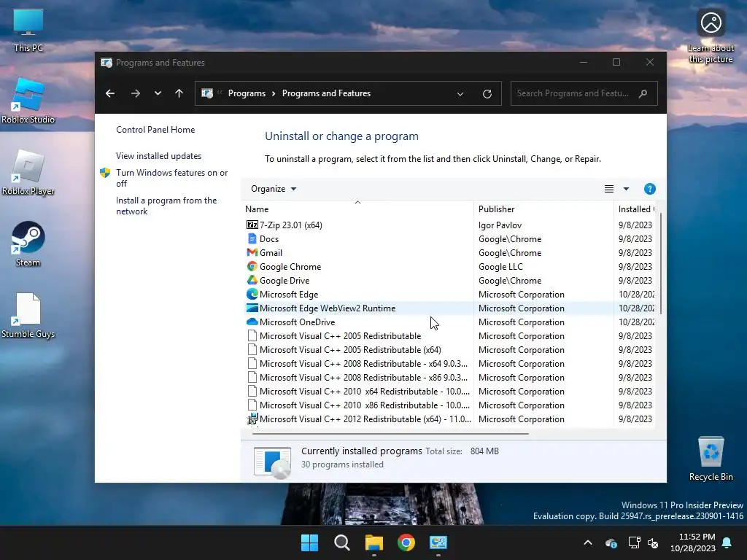Click the muted volume tray icon

coord(653,542)
